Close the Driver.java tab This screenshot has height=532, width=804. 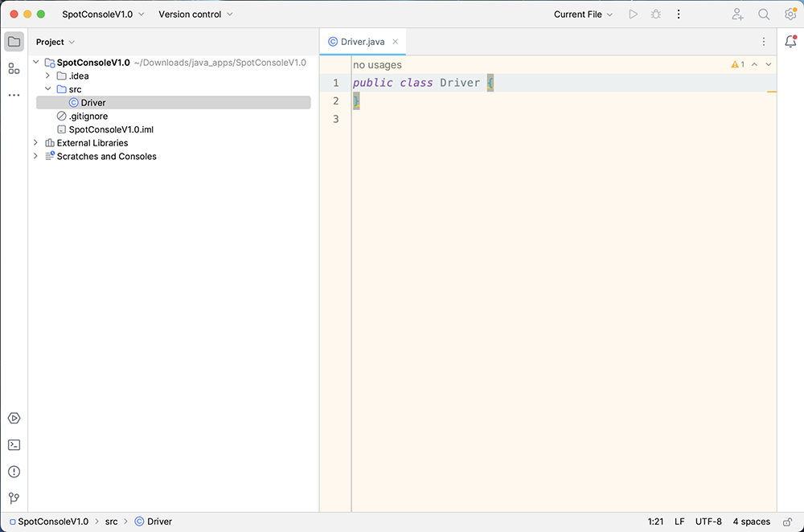396,42
